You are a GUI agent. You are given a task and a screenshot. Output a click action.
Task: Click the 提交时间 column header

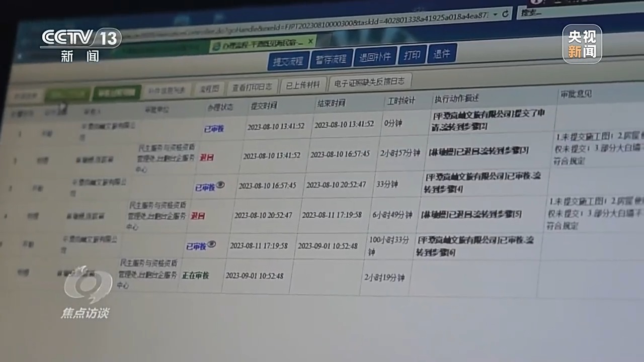(264, 106)
